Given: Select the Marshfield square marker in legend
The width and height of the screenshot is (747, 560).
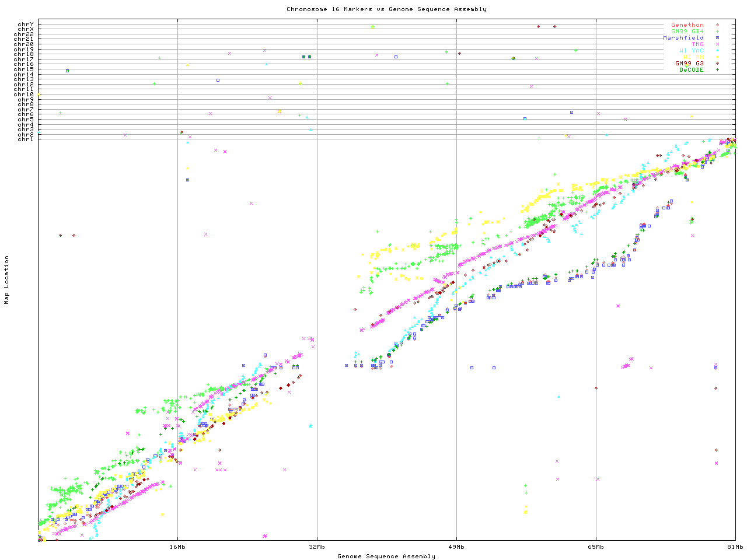Looking at the screenshot, I should pos(717,38).
